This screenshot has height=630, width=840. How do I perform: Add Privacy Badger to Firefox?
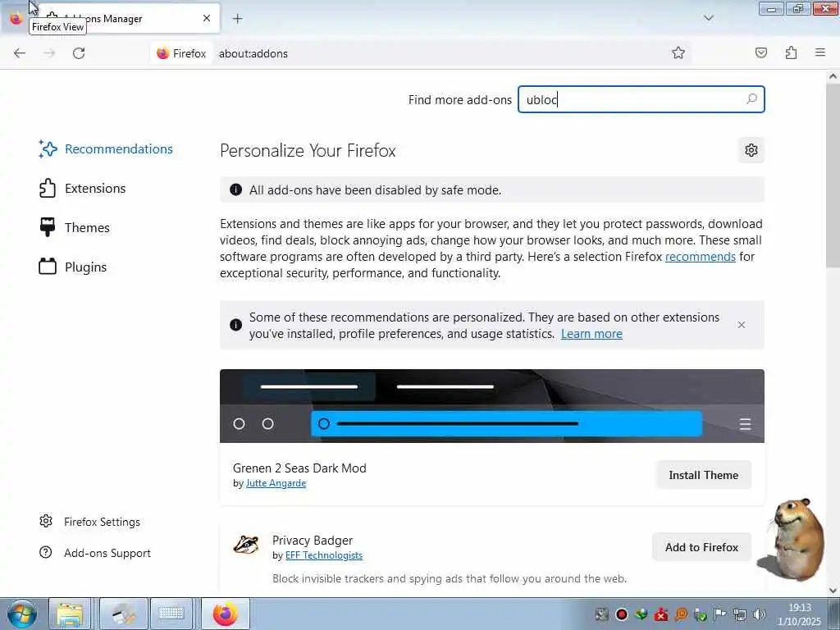point(701,547)
